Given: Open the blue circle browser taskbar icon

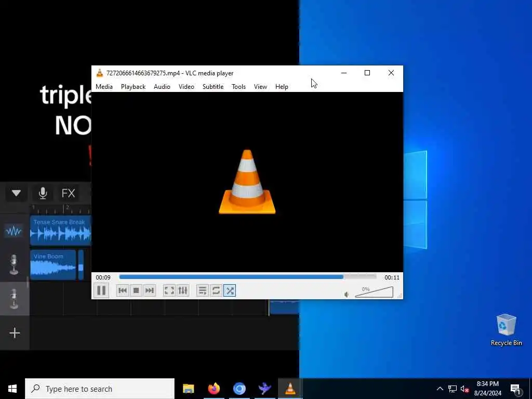Looking at the screenshot, I should click(239, 389).
